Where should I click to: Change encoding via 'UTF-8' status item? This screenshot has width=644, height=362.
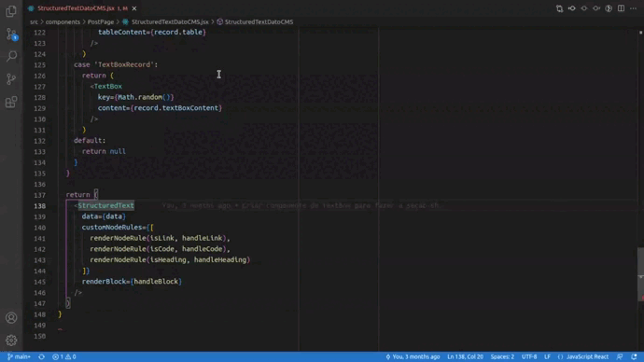pos(529,356)
